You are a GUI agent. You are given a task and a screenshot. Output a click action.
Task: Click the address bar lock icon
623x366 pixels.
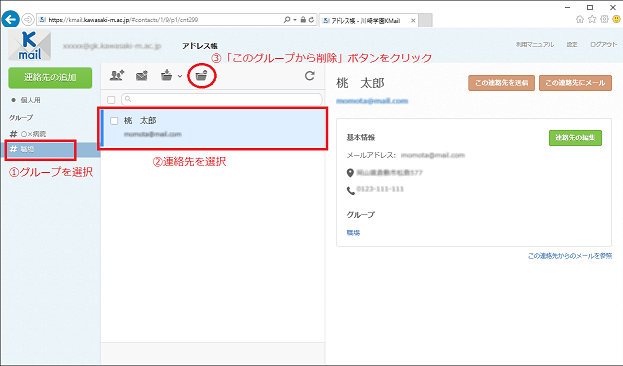tap(303, 19)
